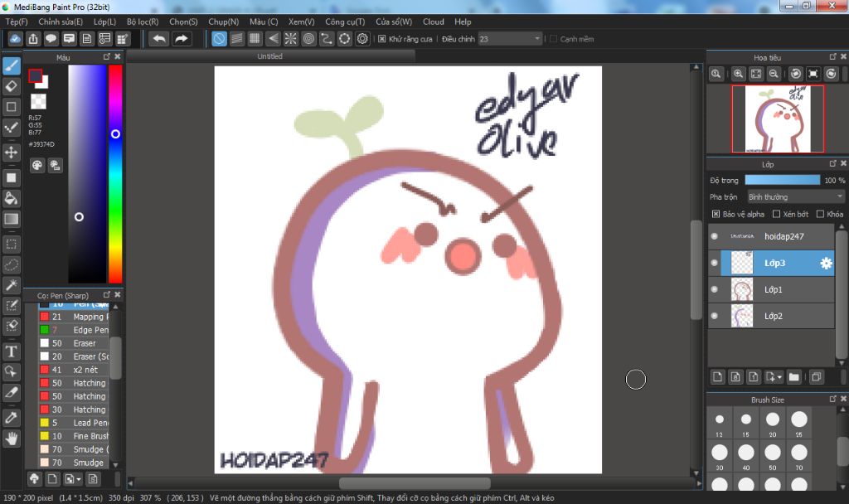Open Lớp3 layer settings gear
The height and width of the screenshot is (504, 849).
coord(826,263)
